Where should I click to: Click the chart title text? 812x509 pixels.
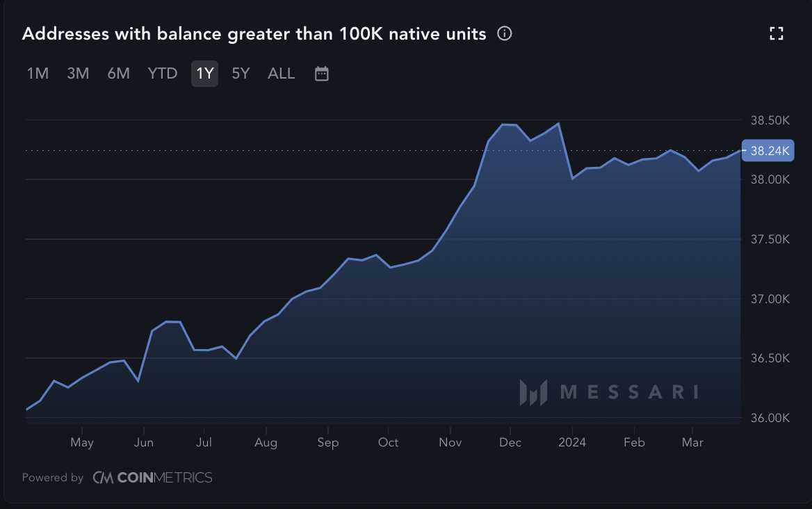tap(254, 33)
